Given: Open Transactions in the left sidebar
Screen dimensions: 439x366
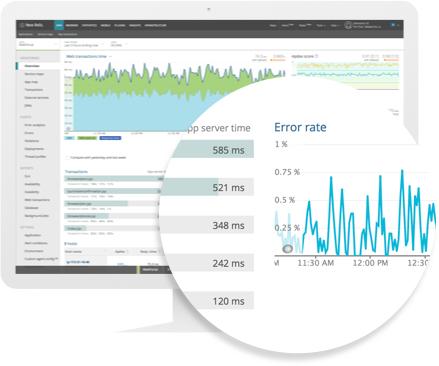Looking at the screenshot, I should [34, 90].
